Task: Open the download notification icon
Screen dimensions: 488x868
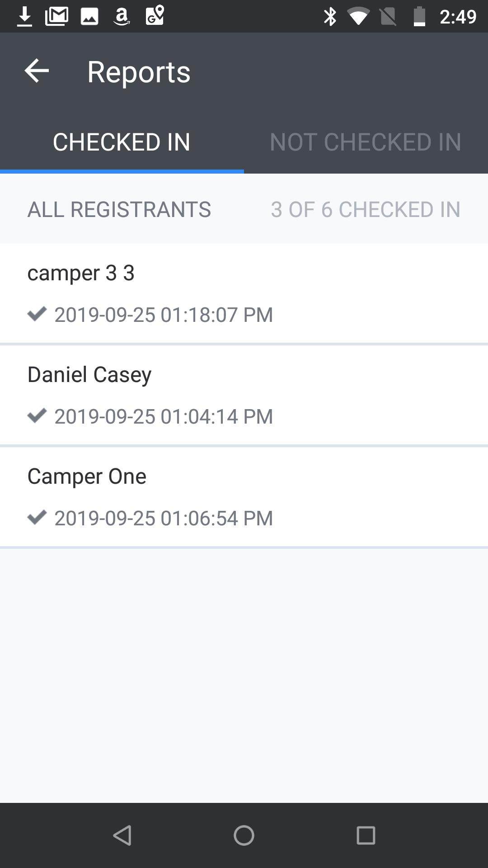Action: (24, 17)
